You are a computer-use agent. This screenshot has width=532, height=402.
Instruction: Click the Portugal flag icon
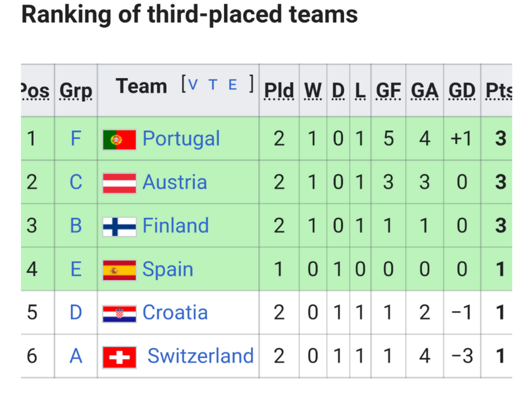119,139
